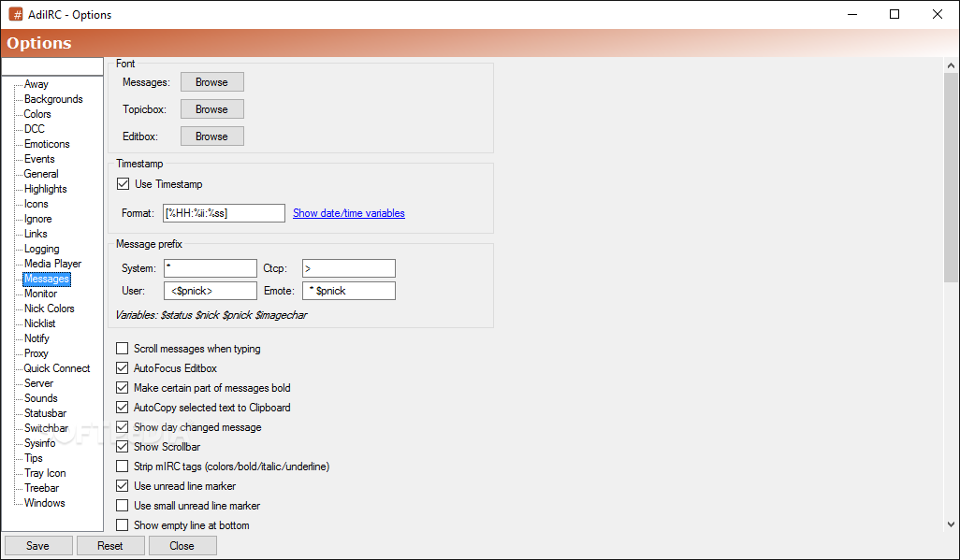Select Statusbar in the tree

45,413
